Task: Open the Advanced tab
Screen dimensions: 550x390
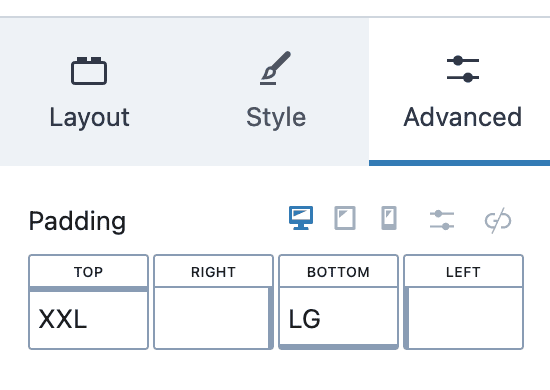Action: (460, 92)
